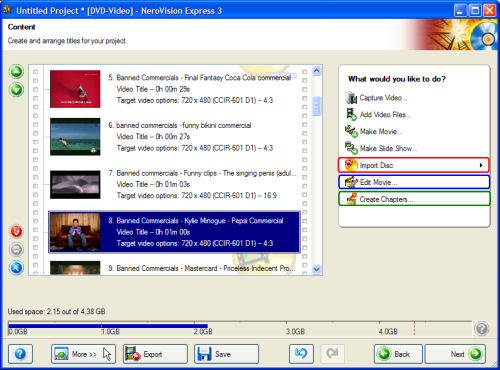500x370 pixels.
Task: Click the title list scroll down arrow
Action: point(317,269)
